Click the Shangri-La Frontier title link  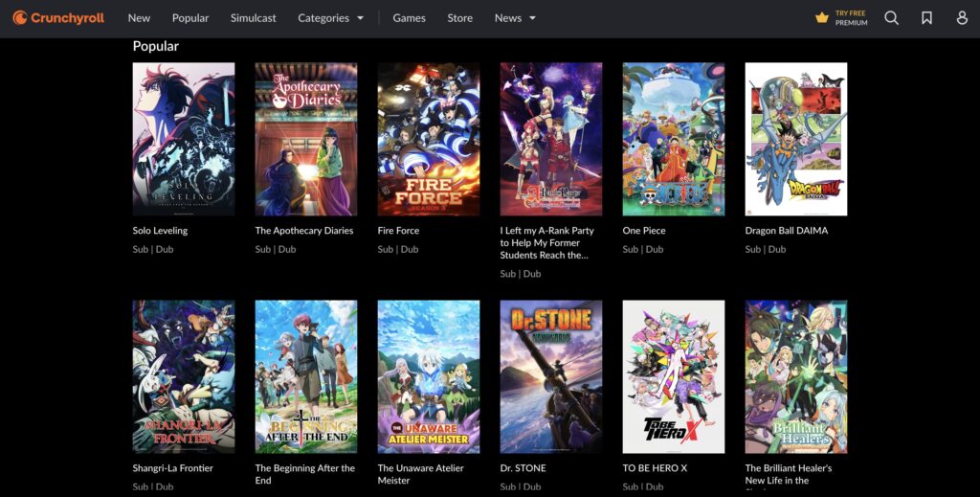click(172, 468)
